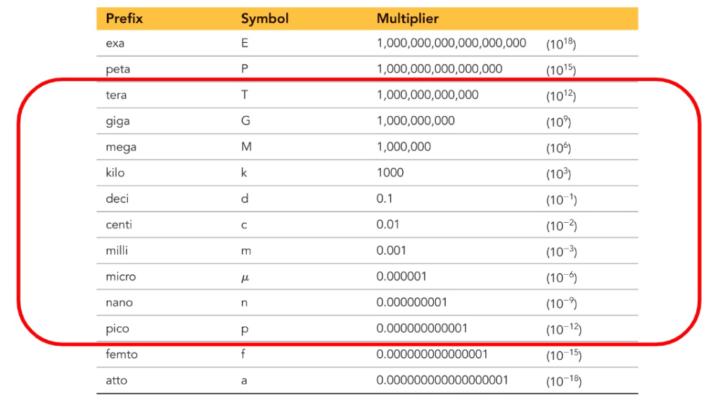Click the pico prefix cell
The image size is (720, 407).
click(115, 328)
